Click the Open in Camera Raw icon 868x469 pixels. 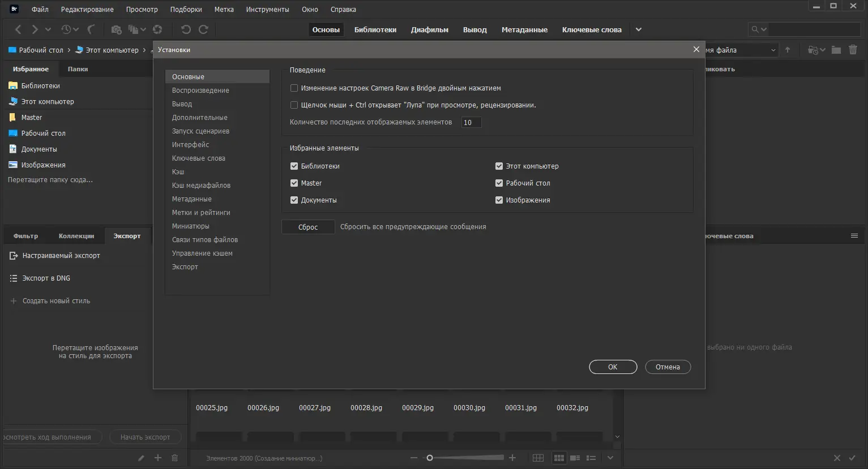pos(157,29)
